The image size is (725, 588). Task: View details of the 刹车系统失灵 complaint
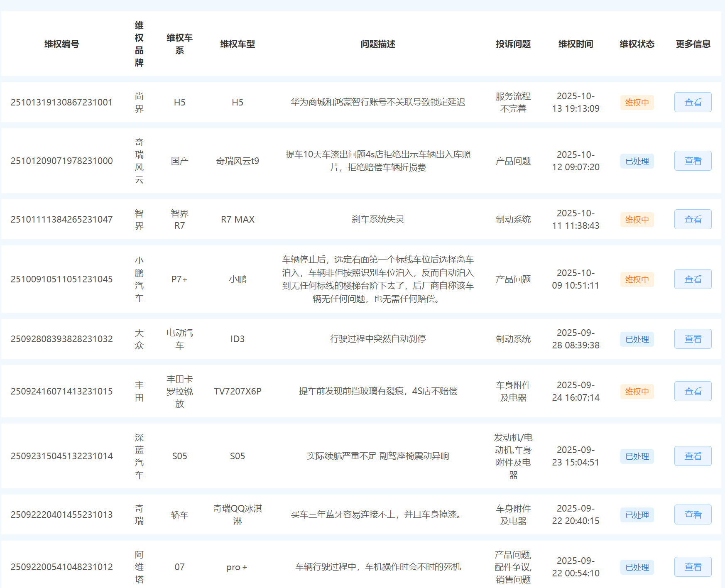(x=693, y=219)
